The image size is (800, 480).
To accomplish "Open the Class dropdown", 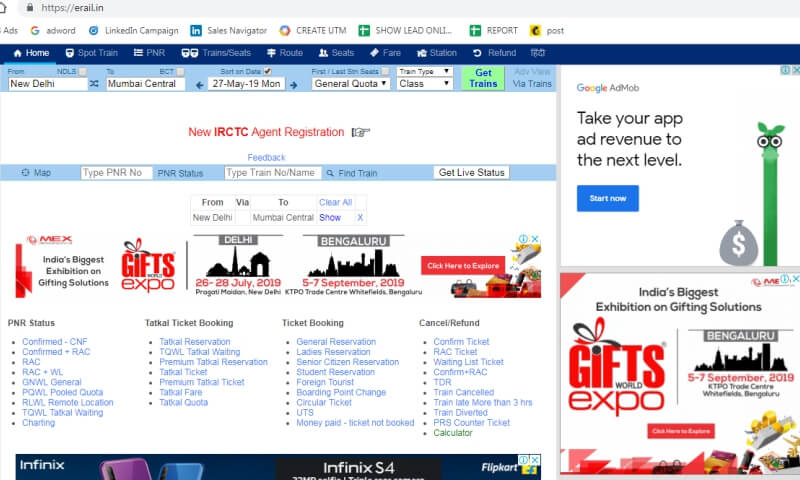I will [424, 84].
